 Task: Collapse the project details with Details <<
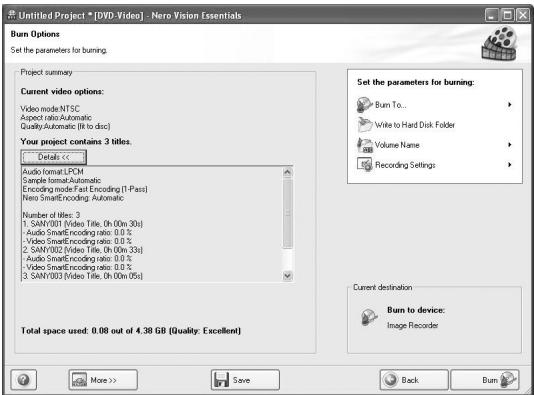coord(53,157)
